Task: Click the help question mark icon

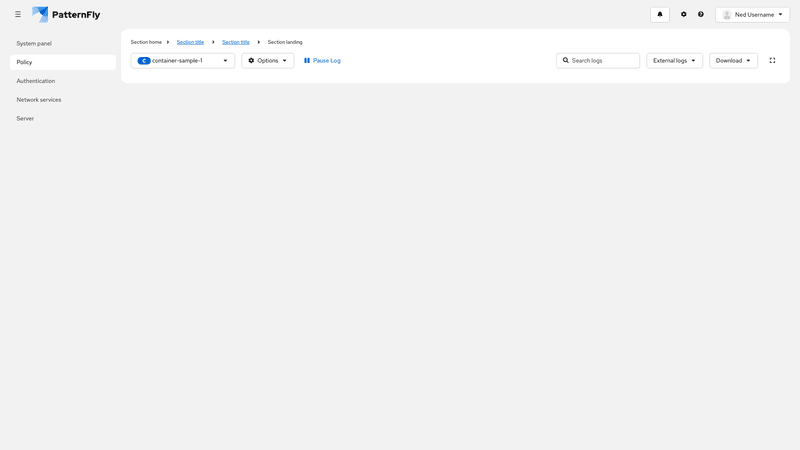Action: 701,15
